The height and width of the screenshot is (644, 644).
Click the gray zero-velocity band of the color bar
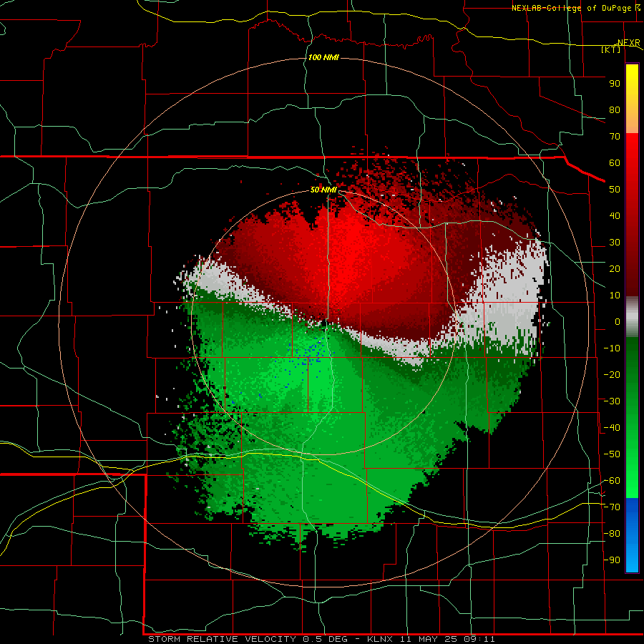(x=632, y=316)
